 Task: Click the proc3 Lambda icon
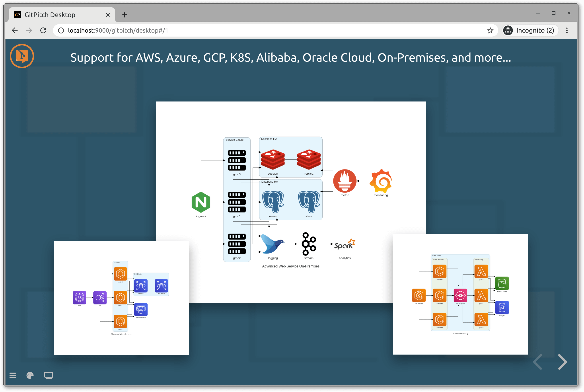click(x=481, y=271)
